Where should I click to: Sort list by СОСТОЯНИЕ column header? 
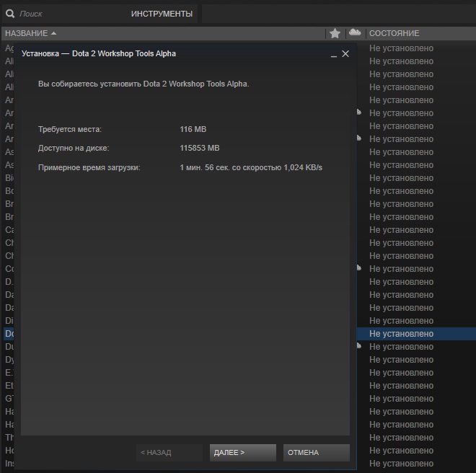tap(394, 33)
